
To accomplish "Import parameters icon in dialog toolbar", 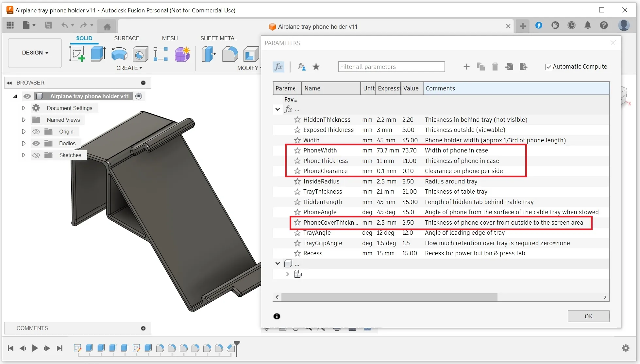I will [x=509, y=67].
